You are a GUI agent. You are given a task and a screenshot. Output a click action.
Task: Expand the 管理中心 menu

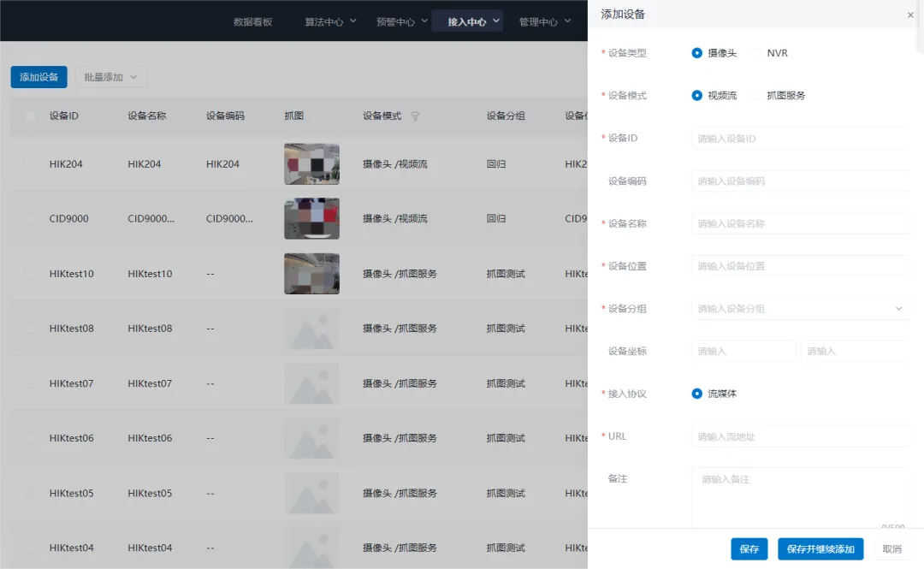coord(544,21)
